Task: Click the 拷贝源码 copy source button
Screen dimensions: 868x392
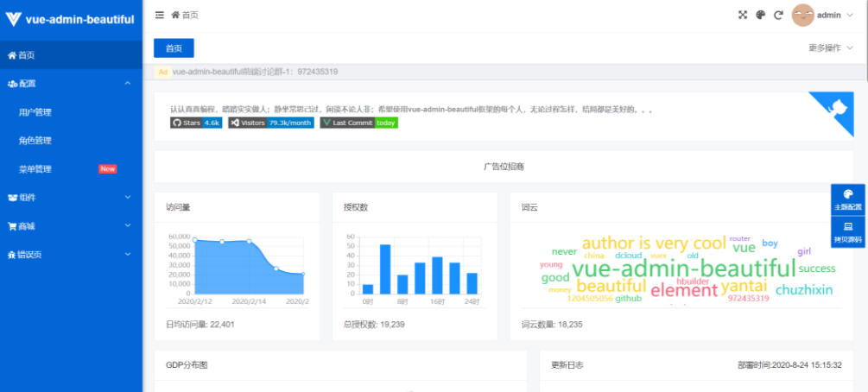Action: [847, 231]
